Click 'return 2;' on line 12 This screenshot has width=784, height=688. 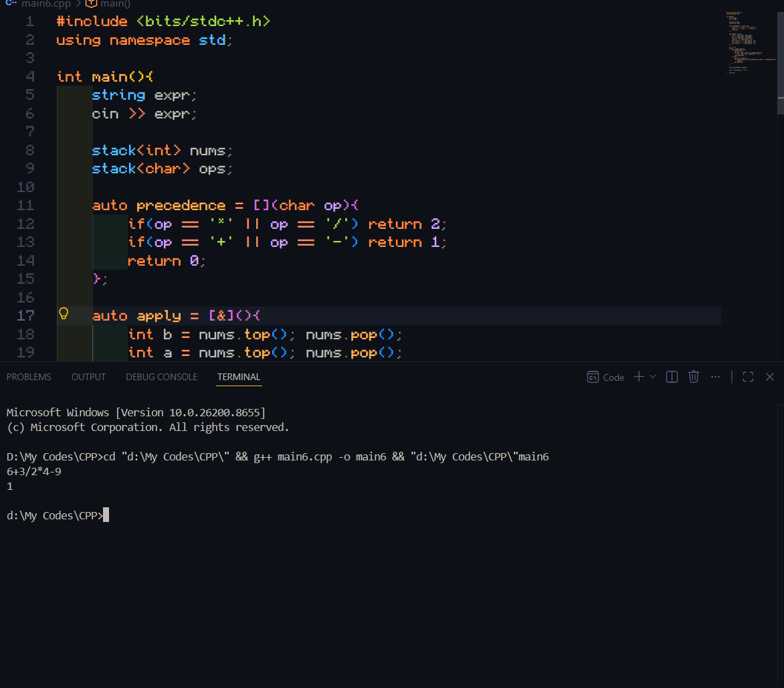point(407,224)
